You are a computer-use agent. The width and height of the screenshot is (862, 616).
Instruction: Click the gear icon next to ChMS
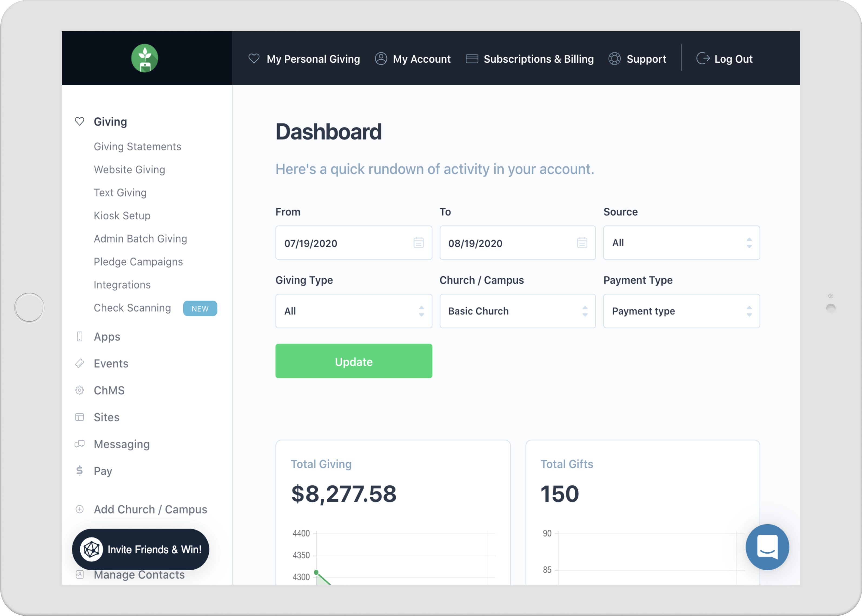[x=79, y=390]
